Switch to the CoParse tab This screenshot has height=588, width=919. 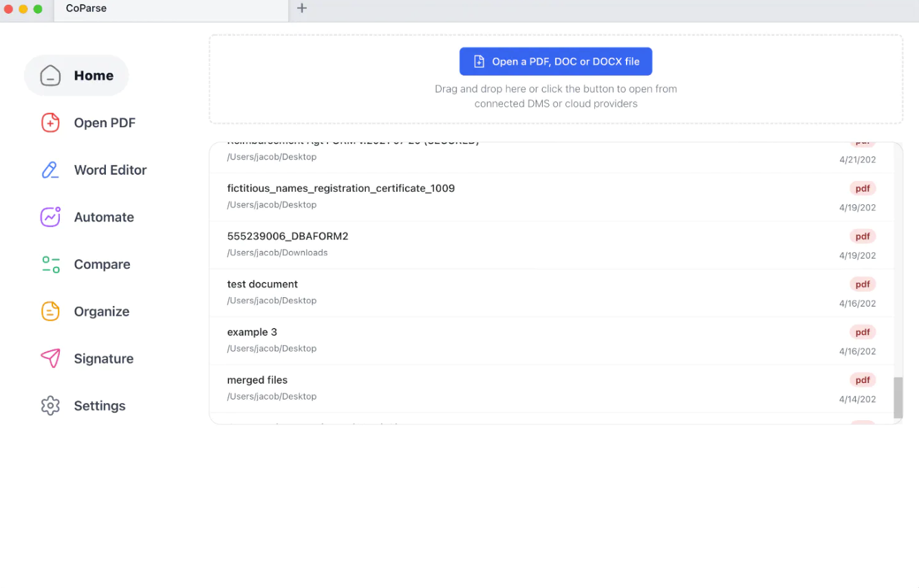pos(171,9)
